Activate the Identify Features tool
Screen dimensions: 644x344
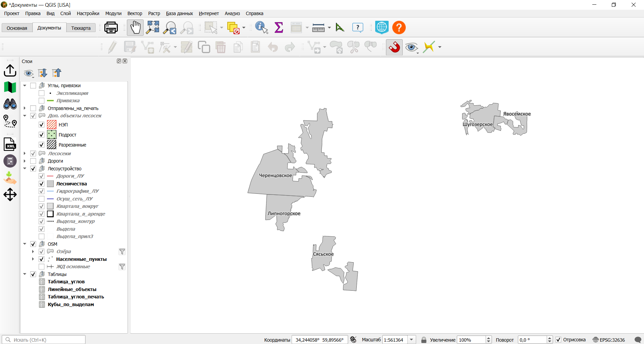(x=261, y=27)
